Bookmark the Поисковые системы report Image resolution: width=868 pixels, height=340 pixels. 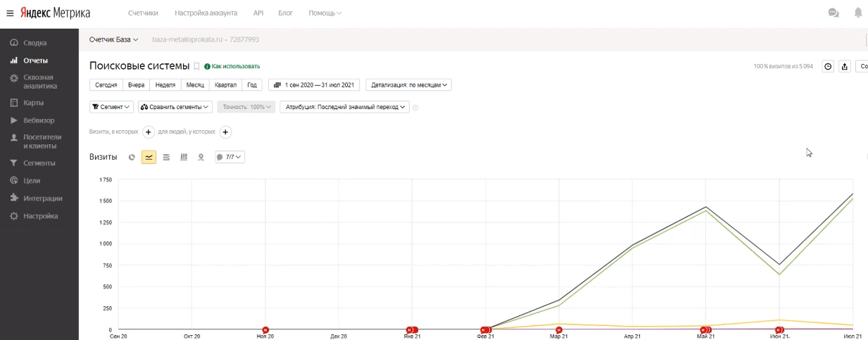click(197, 66)
